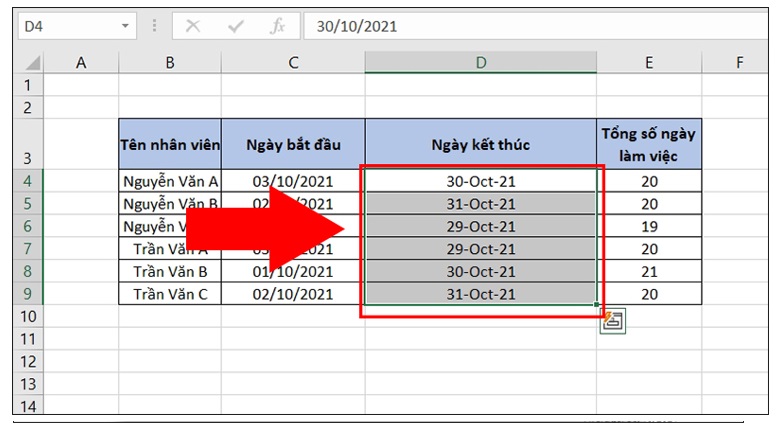Click the 'Tổng số ngày làm việc' header cell
Image resolution: width=783 pixels, height=428 pixels.
pyautogui.click(x=649, y=145)
